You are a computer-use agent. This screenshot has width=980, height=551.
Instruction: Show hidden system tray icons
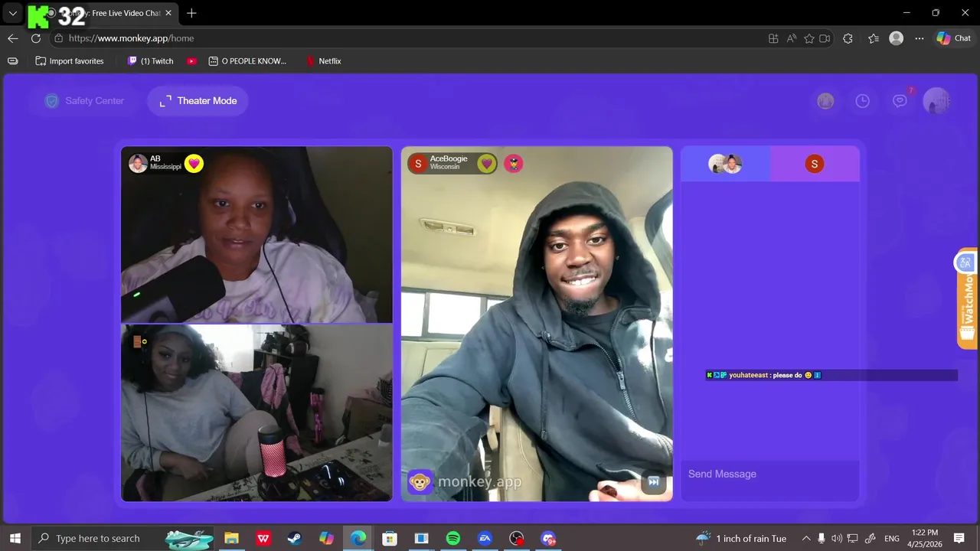click(x=805, y=539)
